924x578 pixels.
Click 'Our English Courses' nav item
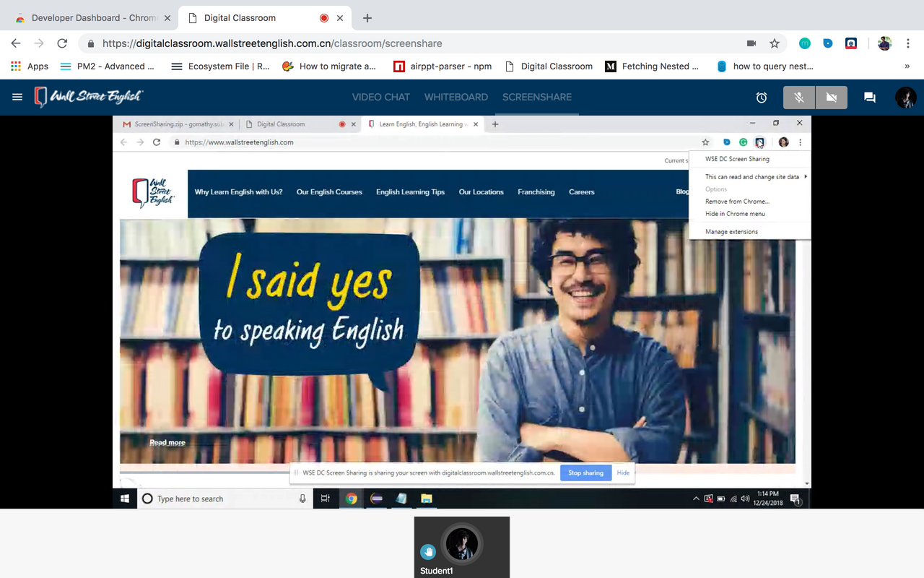[329, 192]
